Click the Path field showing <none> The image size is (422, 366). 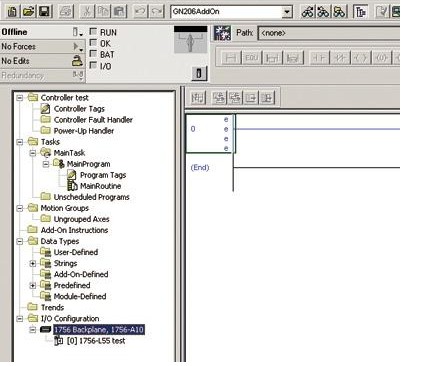coord(329,33)
